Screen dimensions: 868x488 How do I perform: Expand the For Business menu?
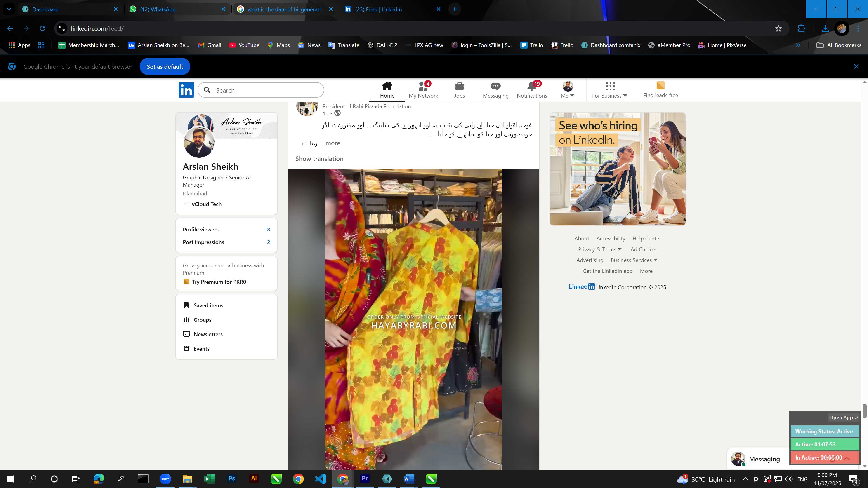coord(610,90)
